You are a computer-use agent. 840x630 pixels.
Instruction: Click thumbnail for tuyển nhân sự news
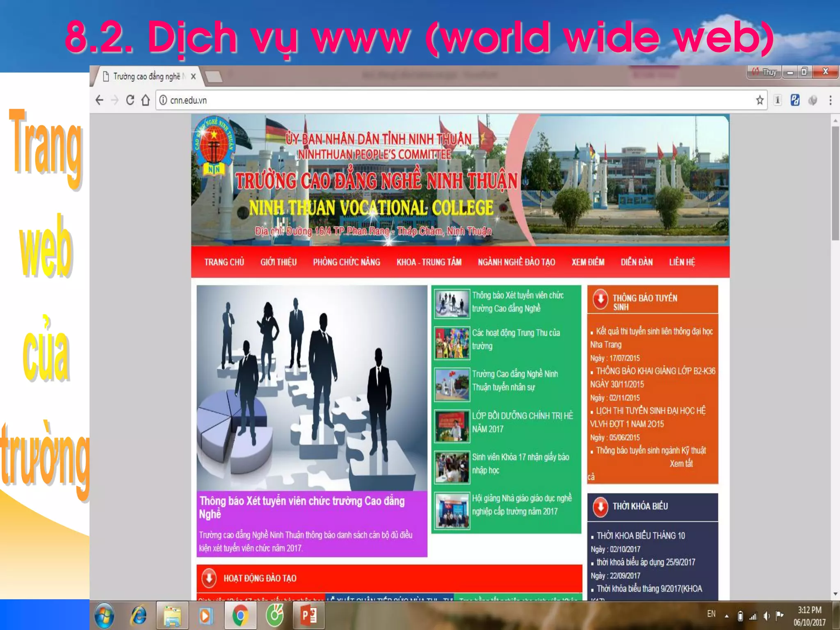[x=452, y=385]
